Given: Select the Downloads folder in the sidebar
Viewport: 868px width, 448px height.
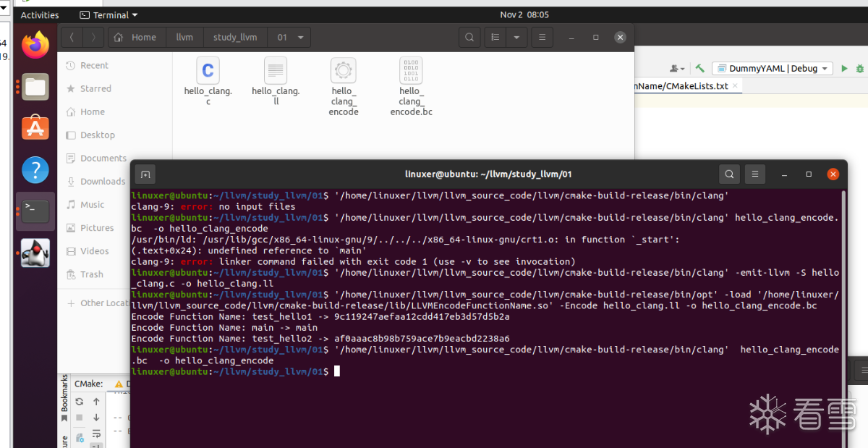Looking at the screenshot, I should [x=102, y=182].
